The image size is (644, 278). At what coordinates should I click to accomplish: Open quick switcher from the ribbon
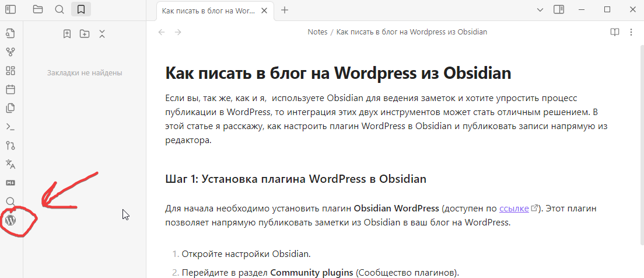pos(10,33)
